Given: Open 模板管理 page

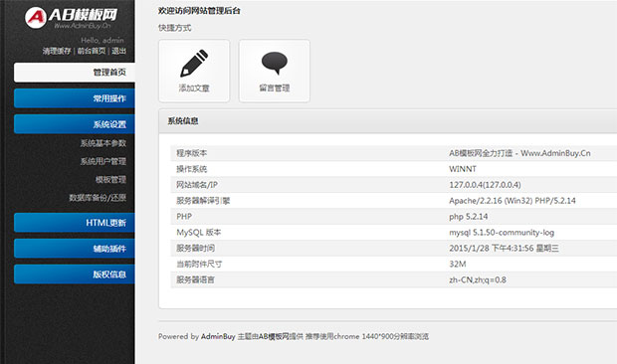Looking at the screenshot, I should point(110,180).
